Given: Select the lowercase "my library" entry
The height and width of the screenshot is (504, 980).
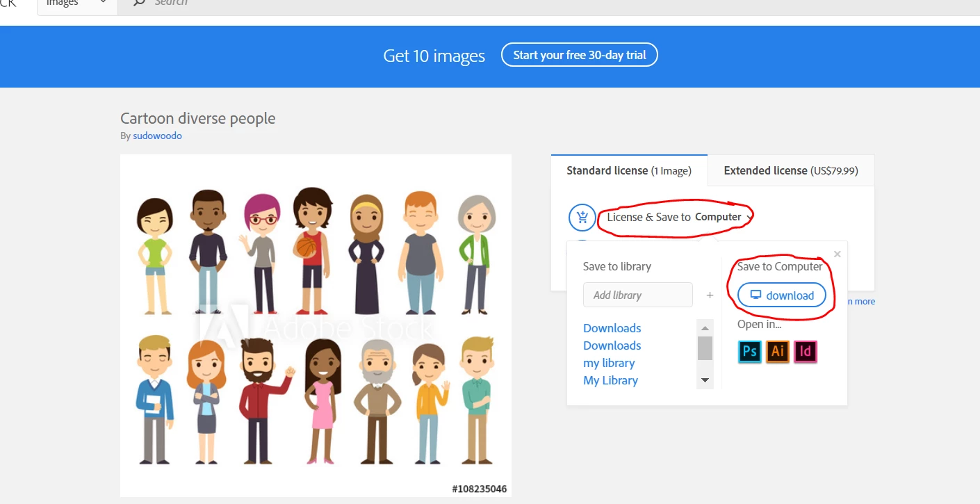Looking at the screenshot, I should pos(609,363).
